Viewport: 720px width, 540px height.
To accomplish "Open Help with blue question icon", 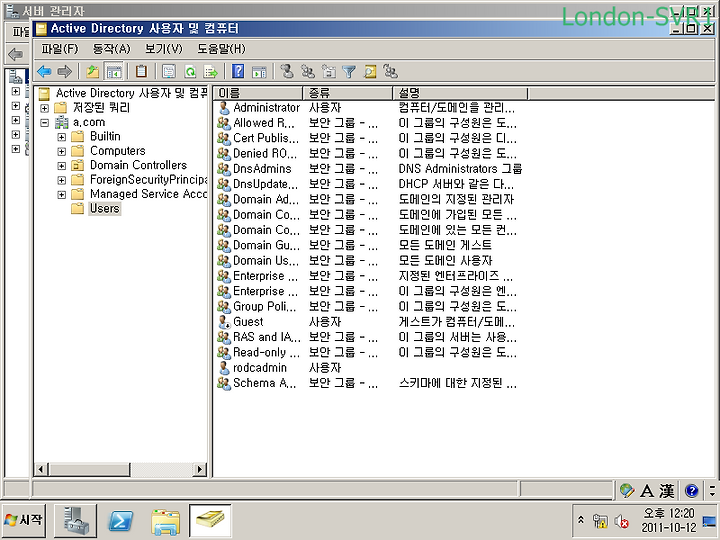I will coord(238,72).
